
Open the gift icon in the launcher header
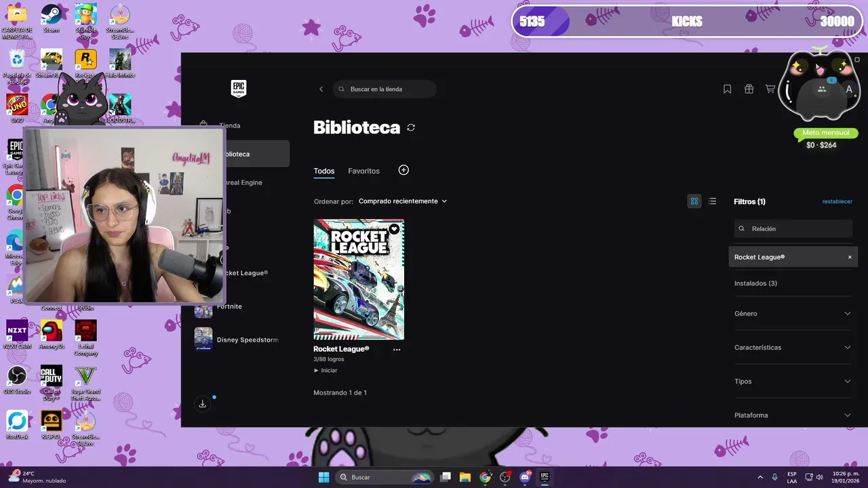[x=749, y=89]
